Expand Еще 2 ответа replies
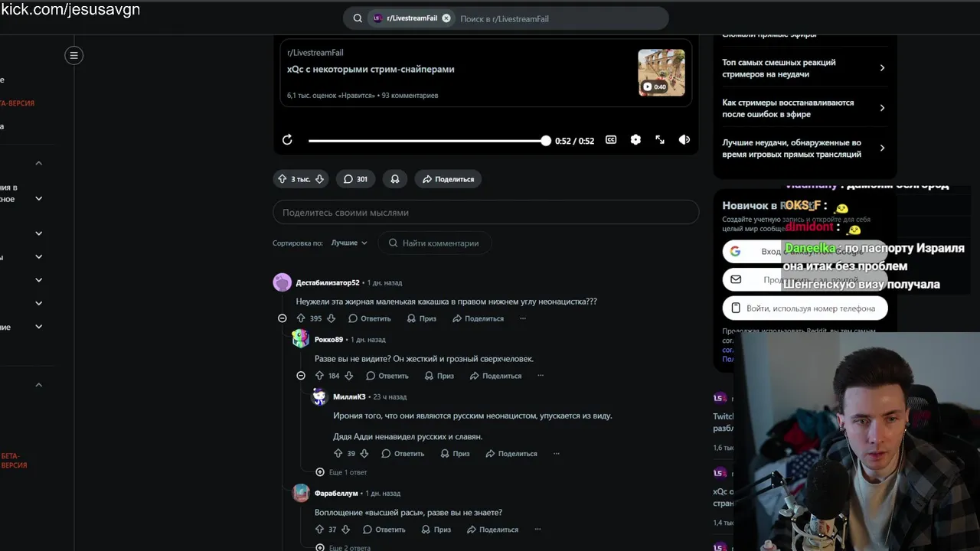Viewport: 980px width, 551px height. [x=343, y=548]
